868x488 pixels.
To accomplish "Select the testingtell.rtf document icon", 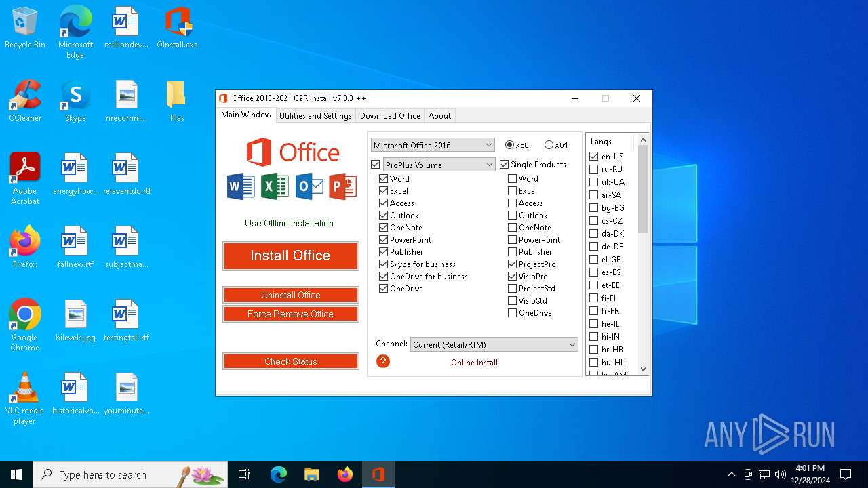I will 126,321.
